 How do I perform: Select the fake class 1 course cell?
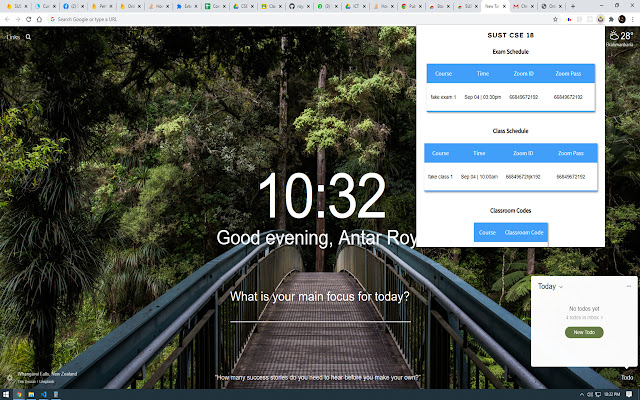coord(440,177)
